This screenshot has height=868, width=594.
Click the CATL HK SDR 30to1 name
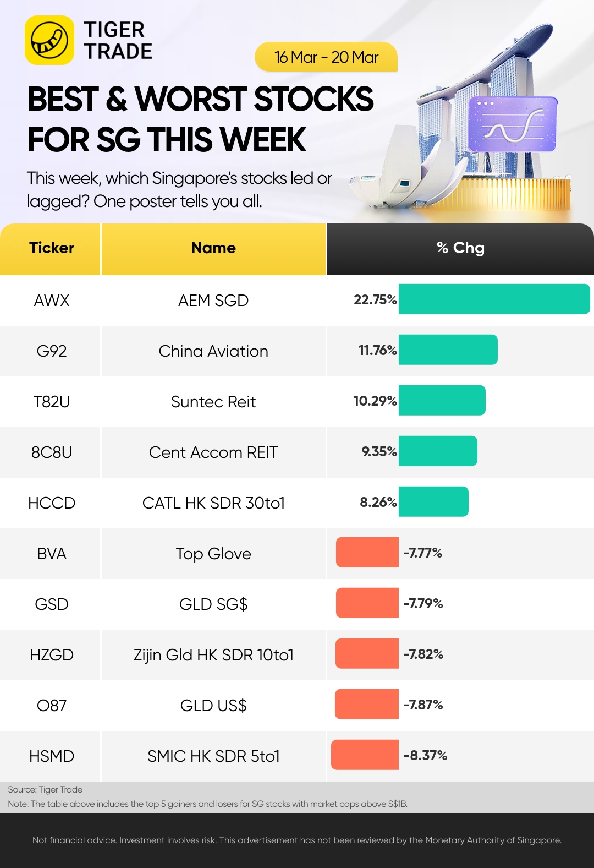tap(213, 503)
